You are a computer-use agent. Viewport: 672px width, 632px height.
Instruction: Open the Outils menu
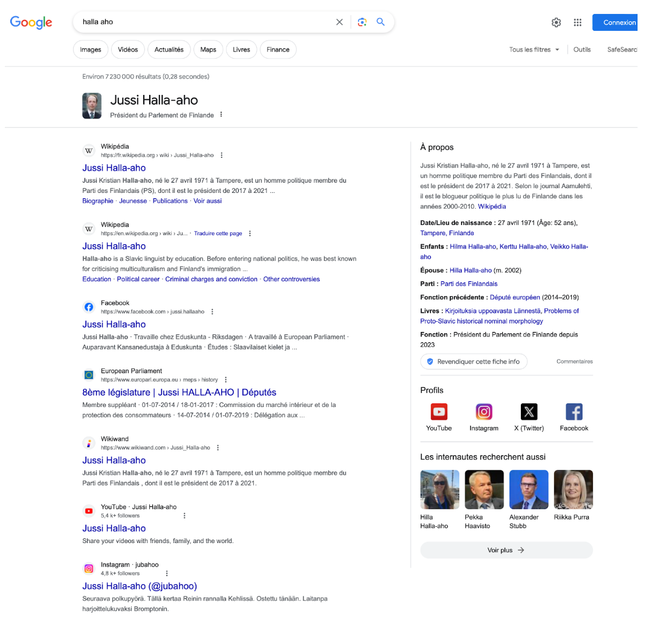click(x=581, y=50)
